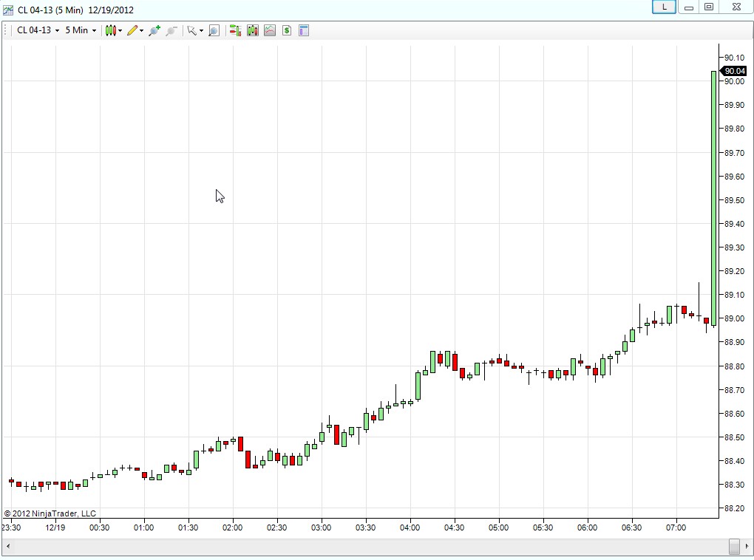Screen dimensions: 754x560
Task: Click the NinjaTrader chart window icon
Action: click(x=8, y=10)
